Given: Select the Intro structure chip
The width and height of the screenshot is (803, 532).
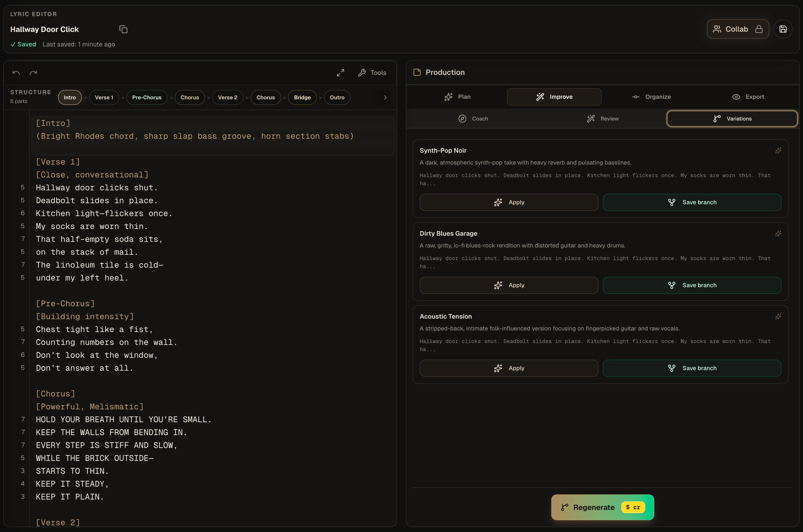Looking at the screenshot, I should click(x=70, y=97).
